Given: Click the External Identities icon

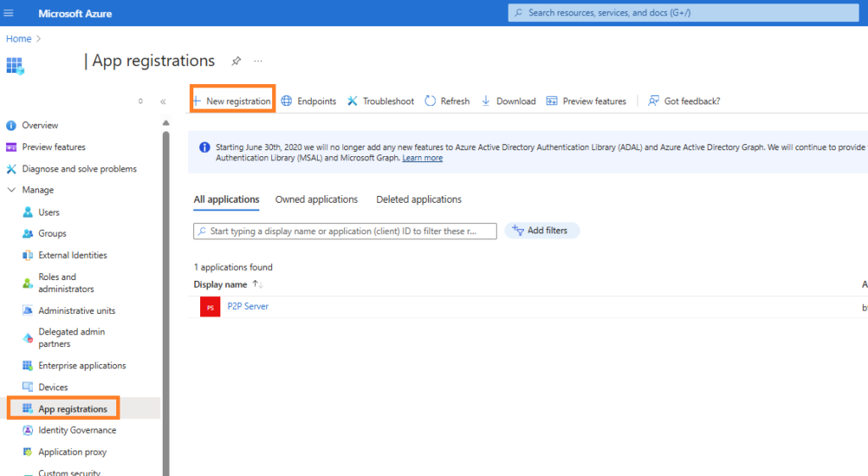Looking at the screenshot, I should pos(28,255).
